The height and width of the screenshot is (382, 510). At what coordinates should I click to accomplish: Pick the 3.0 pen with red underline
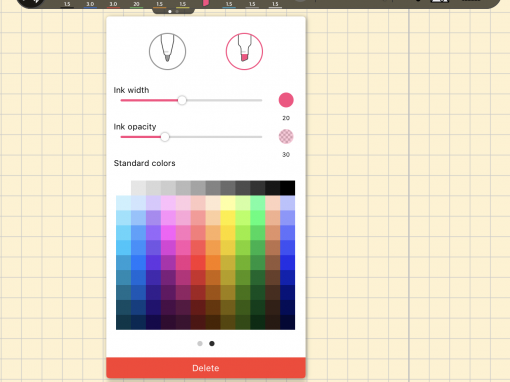(x=113, y=4)
